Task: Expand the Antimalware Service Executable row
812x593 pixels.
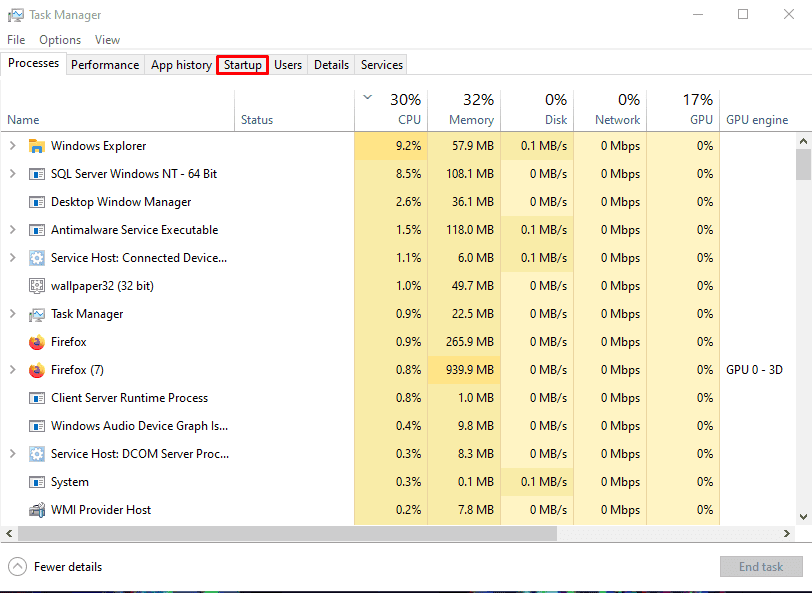Action: (12, 230)
